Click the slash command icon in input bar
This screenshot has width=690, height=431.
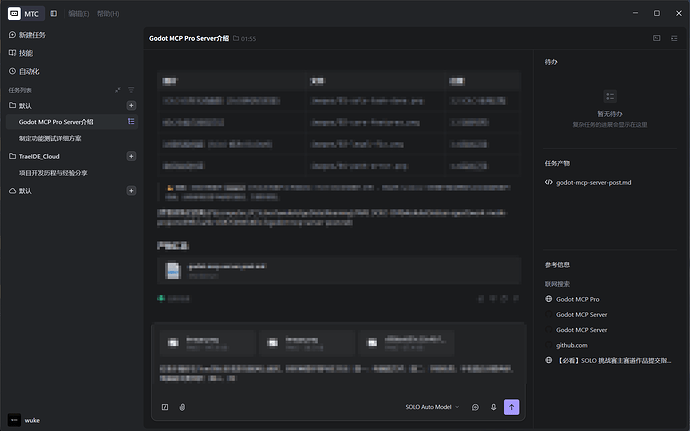click(165, 407)
